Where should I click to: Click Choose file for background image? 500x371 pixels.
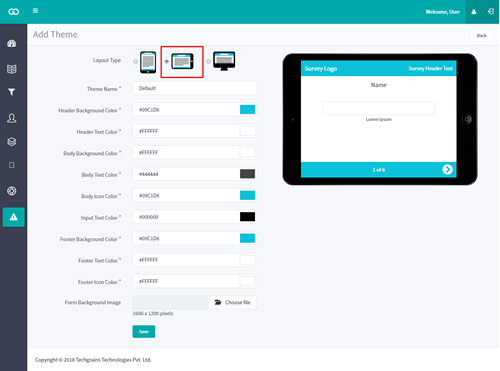click(233, 302)
